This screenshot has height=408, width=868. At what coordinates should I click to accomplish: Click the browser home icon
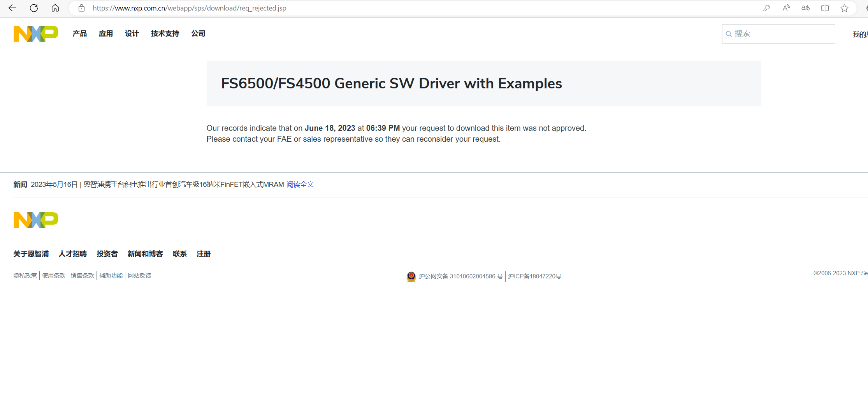(x=55, y=8)
